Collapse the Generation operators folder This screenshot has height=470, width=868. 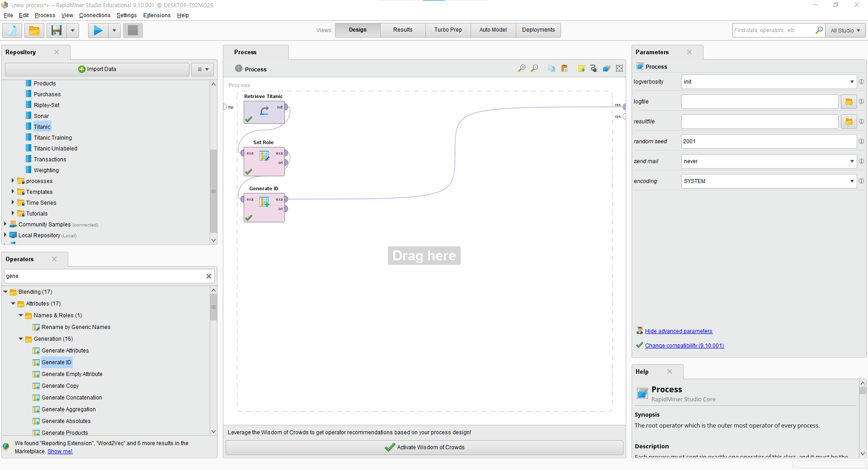coord(21,339)
